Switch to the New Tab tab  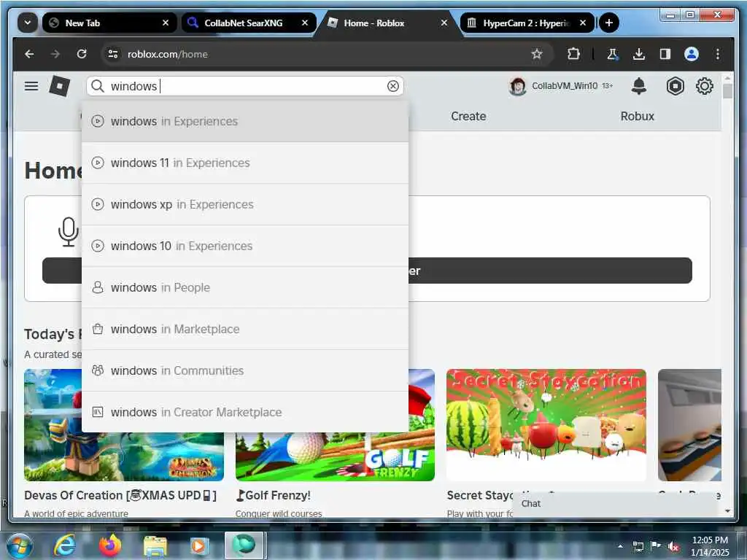[109, 23]
